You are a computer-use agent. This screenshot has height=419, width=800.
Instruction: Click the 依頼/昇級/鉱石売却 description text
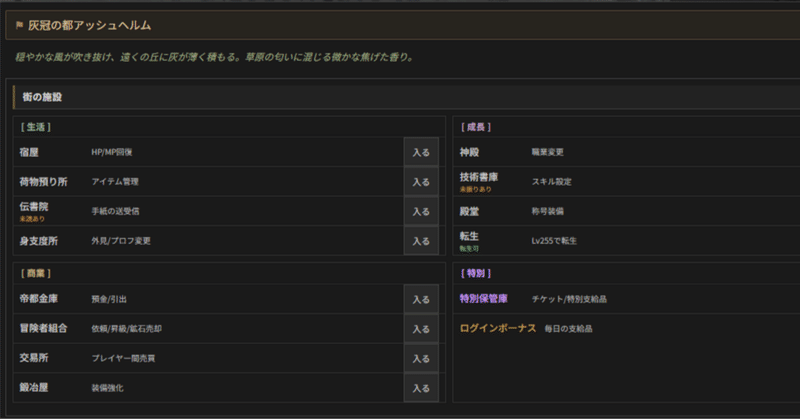point(127,329)
